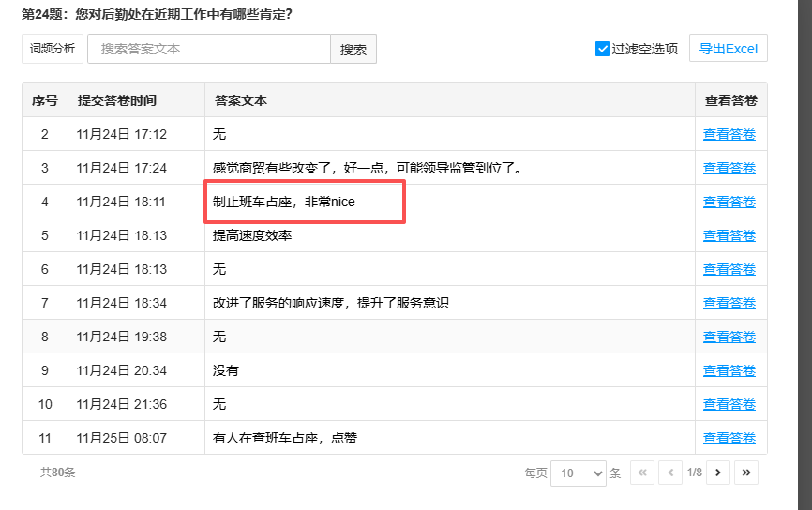Select the answer text 制止班车占座，非常nice
Image resolution: width=812 pixels, height=510 pixels.
(284, 202)
